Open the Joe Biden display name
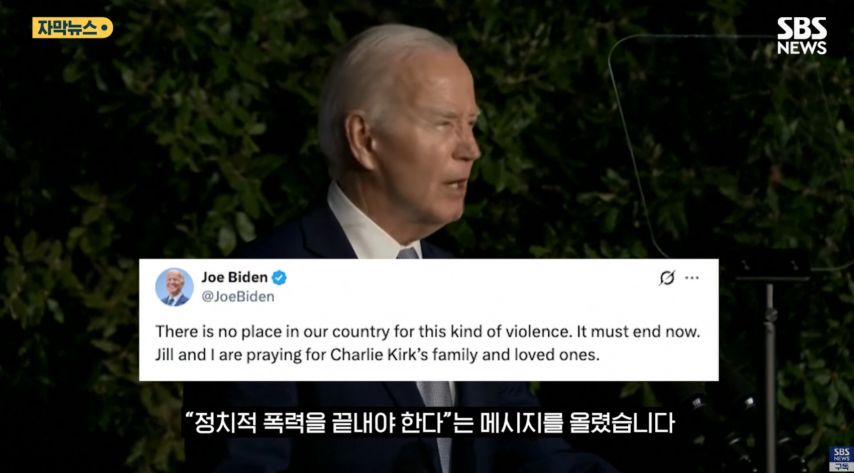This screenshot has width=854, height=473. (x=235, y=277)
